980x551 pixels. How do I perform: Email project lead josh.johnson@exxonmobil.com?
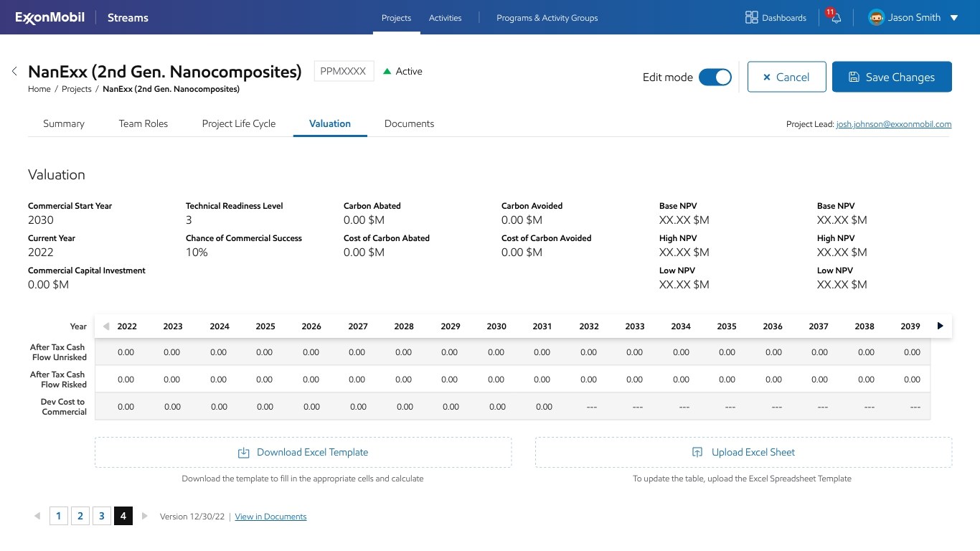(894, 124)
